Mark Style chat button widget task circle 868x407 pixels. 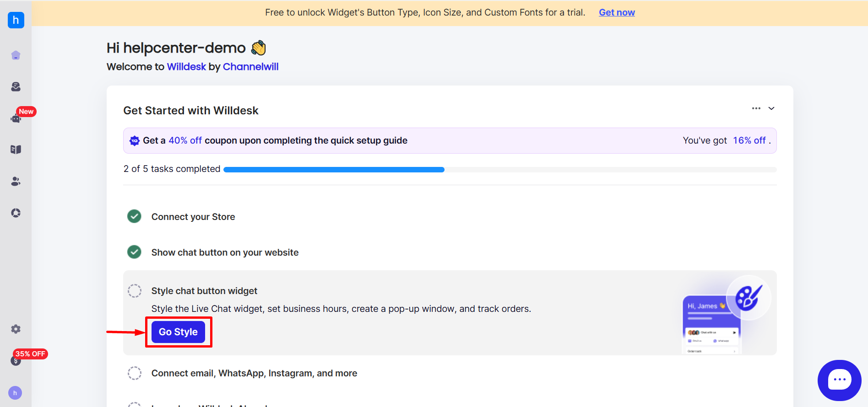(135, 291)
